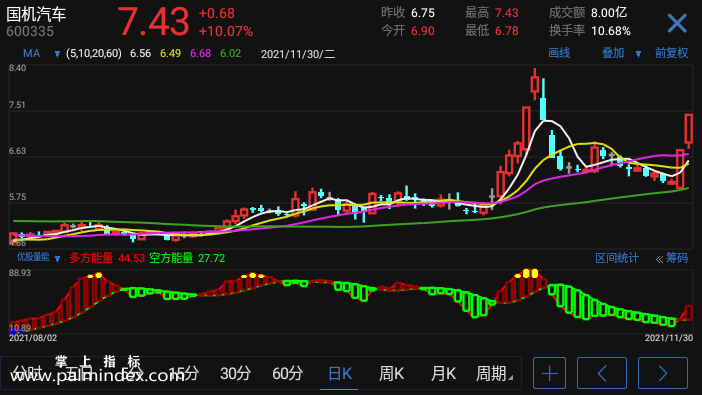The height and width of the screenshot is (395, 702).
Task: Click the 换手率 value 10.68%
Action: 611,31
